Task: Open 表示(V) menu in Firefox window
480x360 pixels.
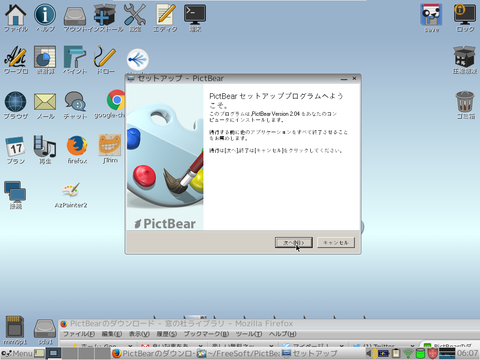Action: click(139, 334)
